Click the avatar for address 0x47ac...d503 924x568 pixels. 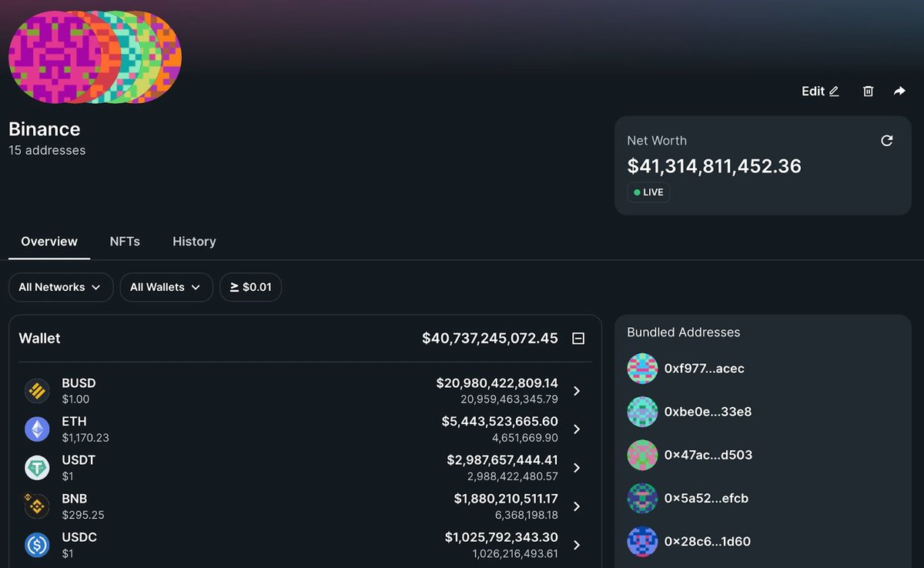[642, 455]
